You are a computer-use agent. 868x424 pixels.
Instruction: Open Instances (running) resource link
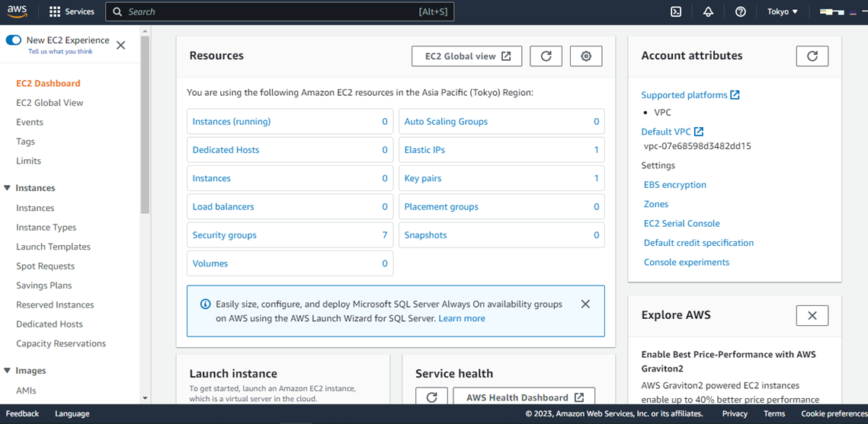tap(232, 121)
